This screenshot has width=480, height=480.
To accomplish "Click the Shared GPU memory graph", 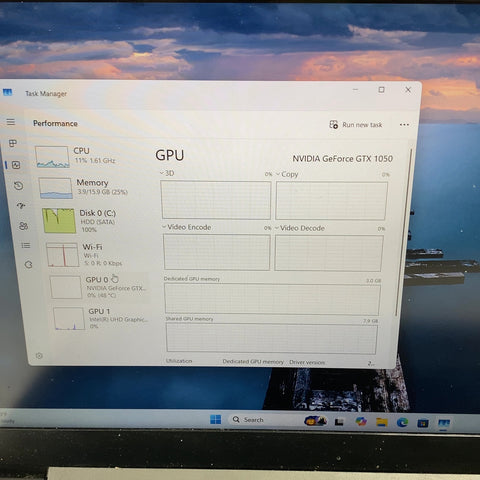I will point(272,338).
